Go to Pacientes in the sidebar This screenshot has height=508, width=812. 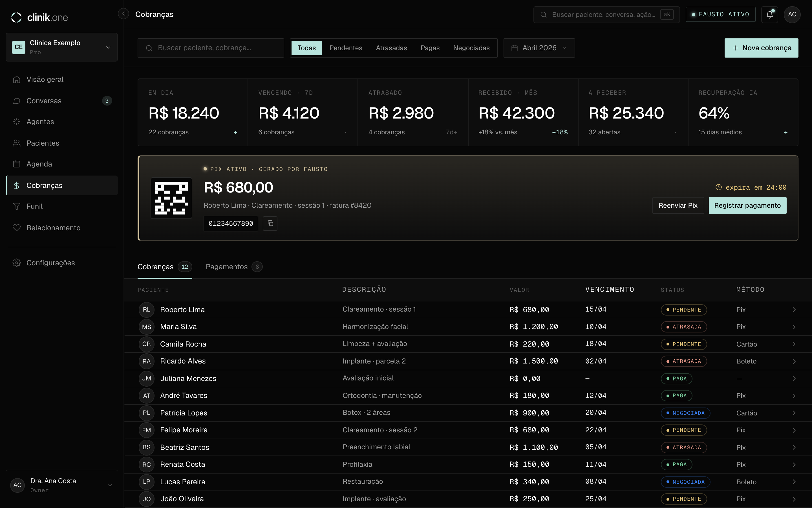62,143
